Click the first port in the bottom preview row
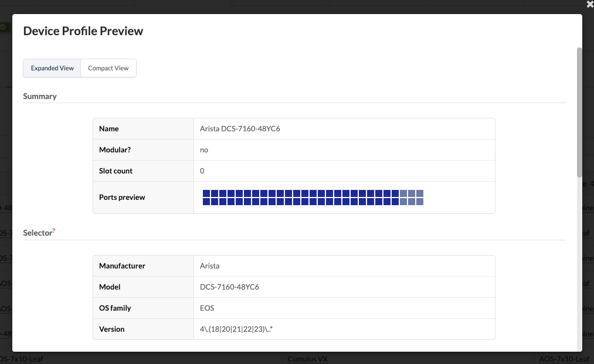Screen dimensions: 594x364 tap(206, 202)
